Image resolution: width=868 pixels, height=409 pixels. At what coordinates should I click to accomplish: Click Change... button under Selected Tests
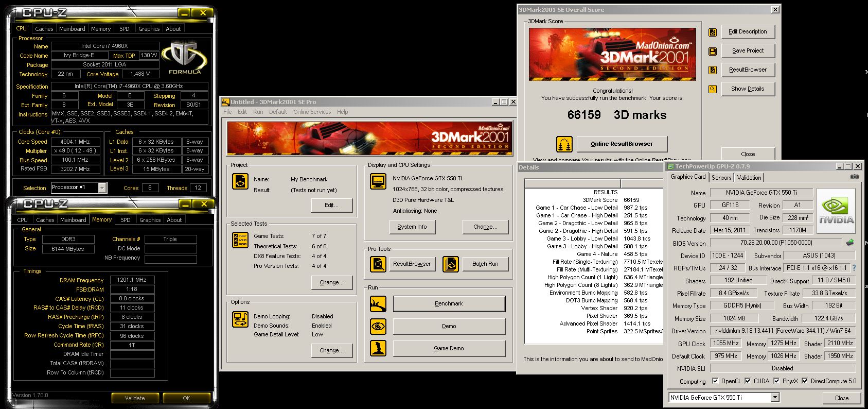pos(332,282)
